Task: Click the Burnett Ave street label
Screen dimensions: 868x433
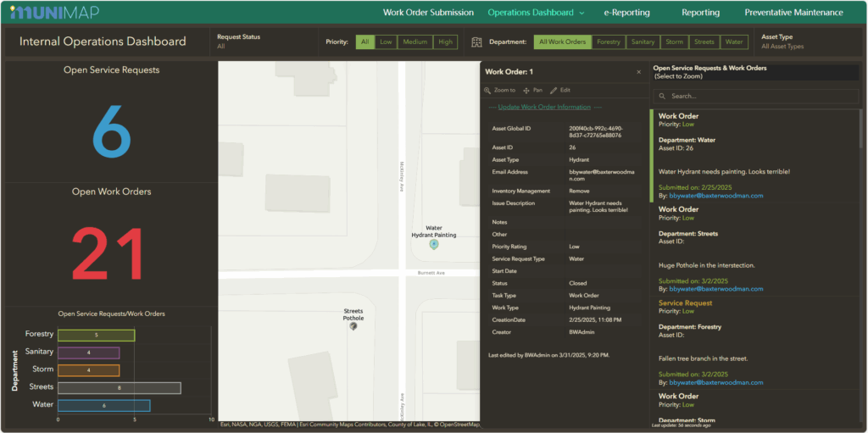Action: [433, 273]
